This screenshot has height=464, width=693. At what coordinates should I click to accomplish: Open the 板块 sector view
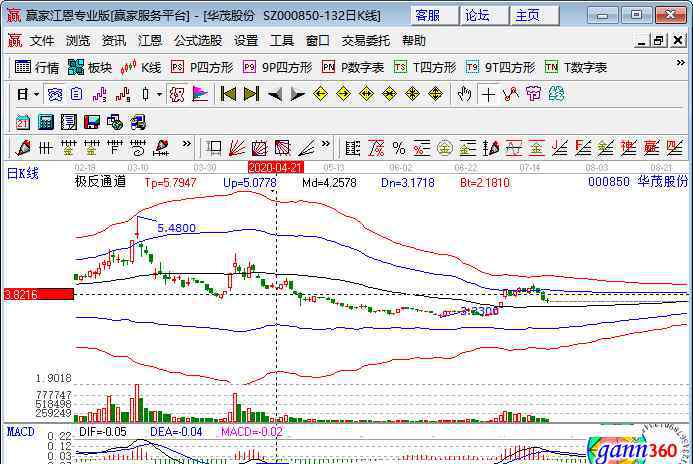[90, 67]
